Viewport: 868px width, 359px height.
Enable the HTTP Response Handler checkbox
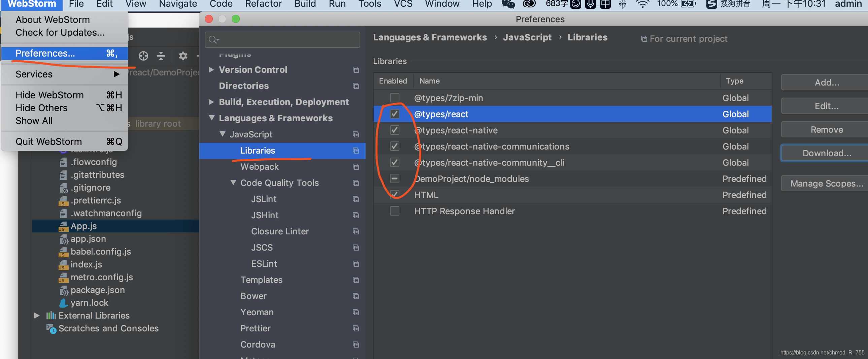[x=394, y=211]
